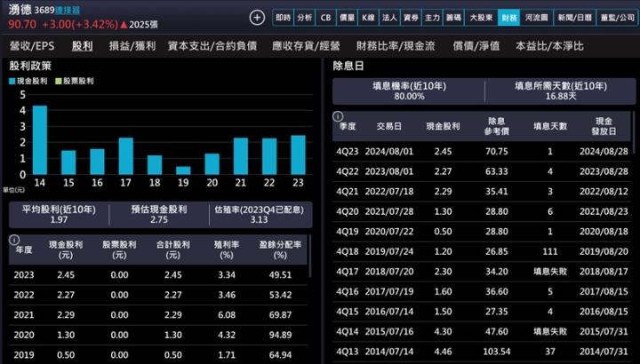Click the 湧德 stock name
Screen dimensions: 640x364
(x=20, y=10)
